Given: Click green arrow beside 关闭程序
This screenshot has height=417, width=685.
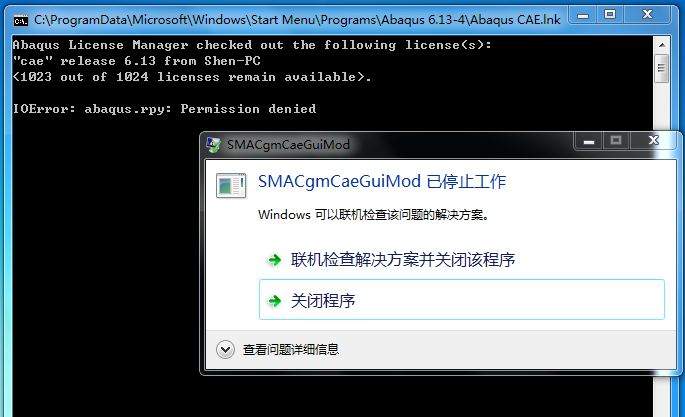Looking at the screenshot, I should click(274, 300).
